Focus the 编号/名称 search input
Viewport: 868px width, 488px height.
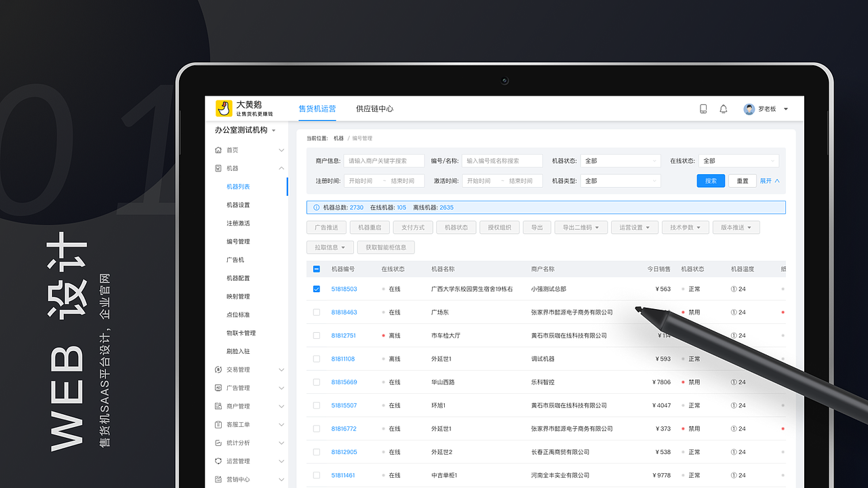pyautogui.click(x=502, y=161)
